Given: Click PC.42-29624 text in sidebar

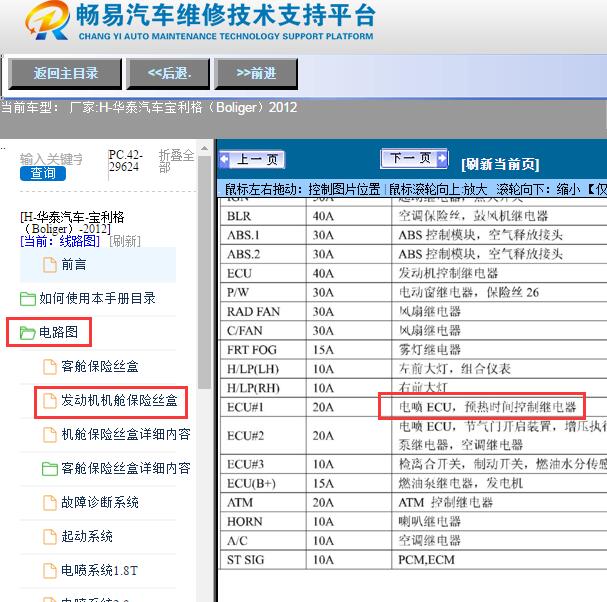Looking at the screenshot, I should coord(125,161).
